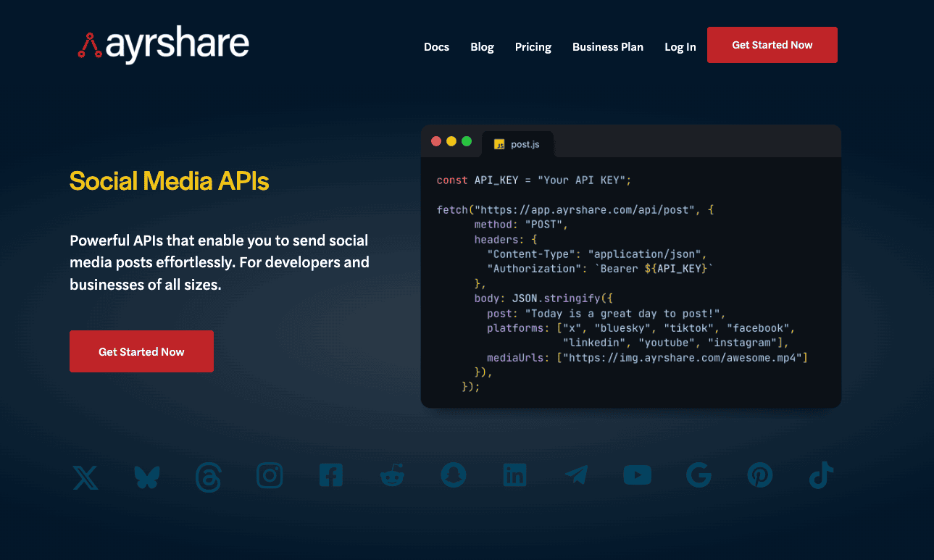Click the Pricing navigation item
The height and width of the screenshot is (560, 934).
pos(533,46)
